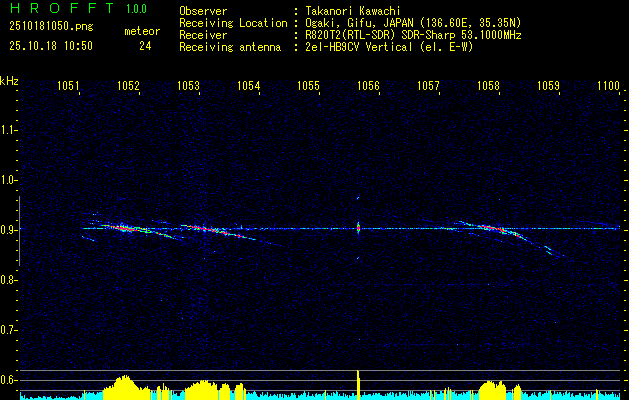Click the observer name Takanori Kawachi
629x400 pixels.
[351, 11]
